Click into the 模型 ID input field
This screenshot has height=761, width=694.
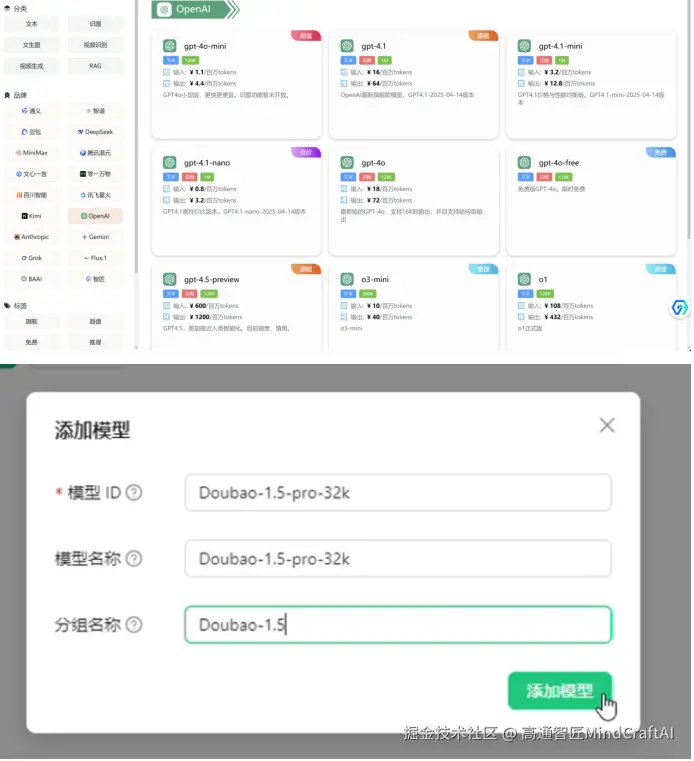click(x=398, y=493)
